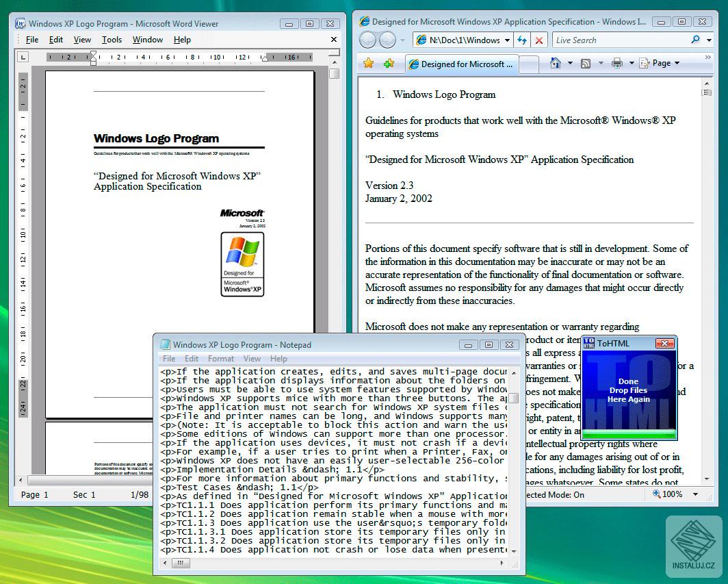The width and height of the screenshot is (728, 584).
Task: Click the IE Forward navigation button
Action: click(x=387, y=40)
